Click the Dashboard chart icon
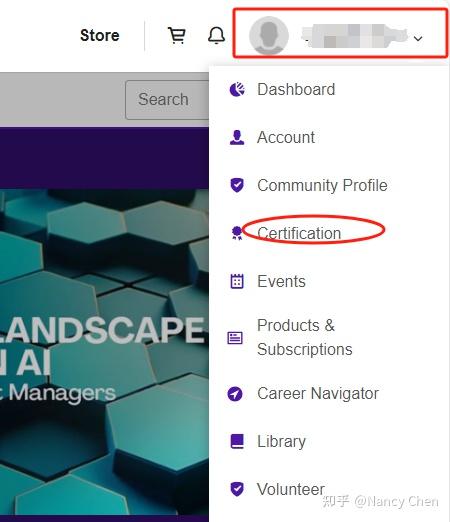 (237, 89)
